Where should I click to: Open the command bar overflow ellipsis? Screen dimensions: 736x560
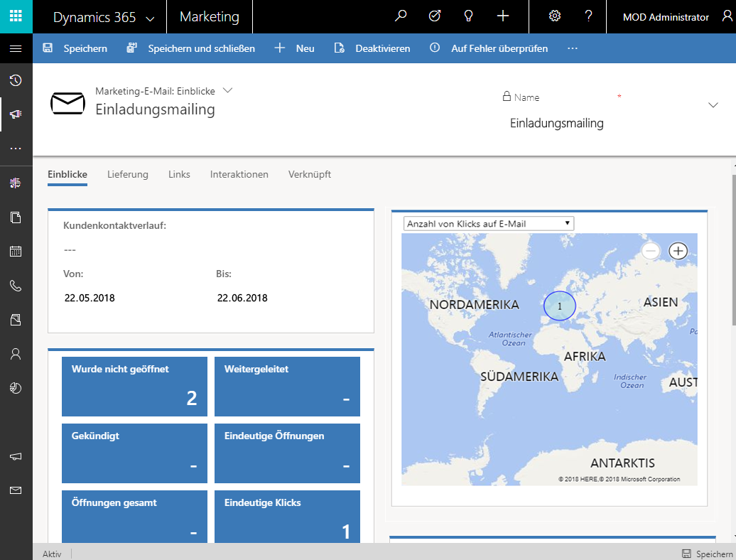[572, 48]
